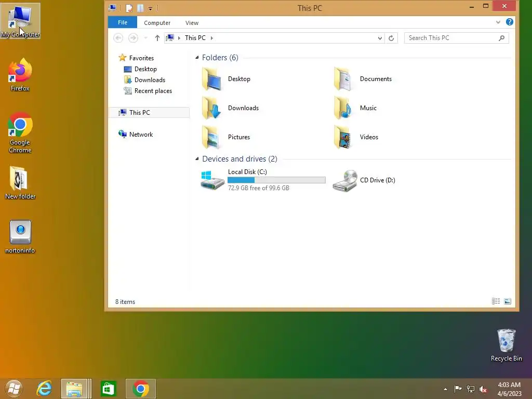Collapse the Folders (6) group

[197, 57]
